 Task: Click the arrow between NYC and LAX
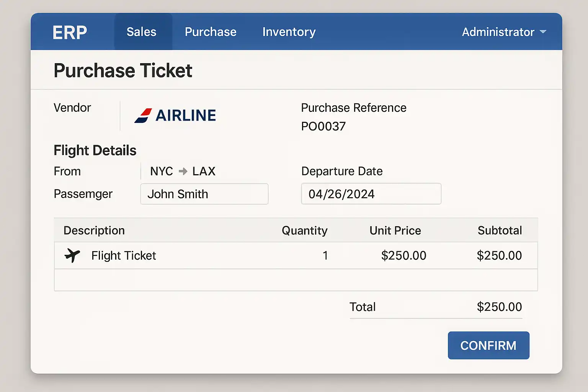coord(183,171)
